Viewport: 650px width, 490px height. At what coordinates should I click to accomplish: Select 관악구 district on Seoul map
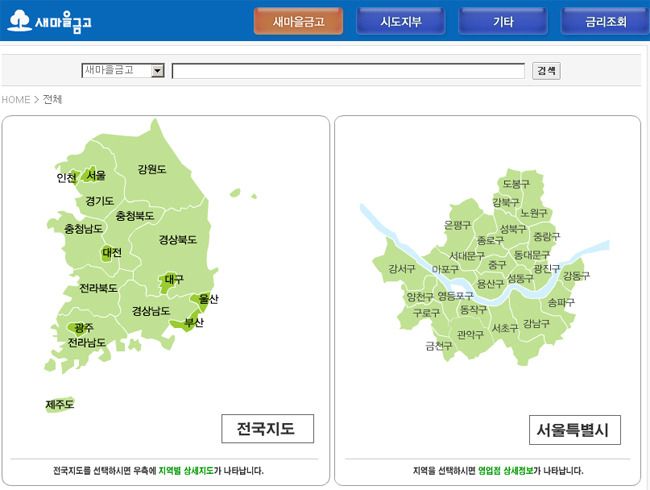pyautogui.click(x=470, y=335)
